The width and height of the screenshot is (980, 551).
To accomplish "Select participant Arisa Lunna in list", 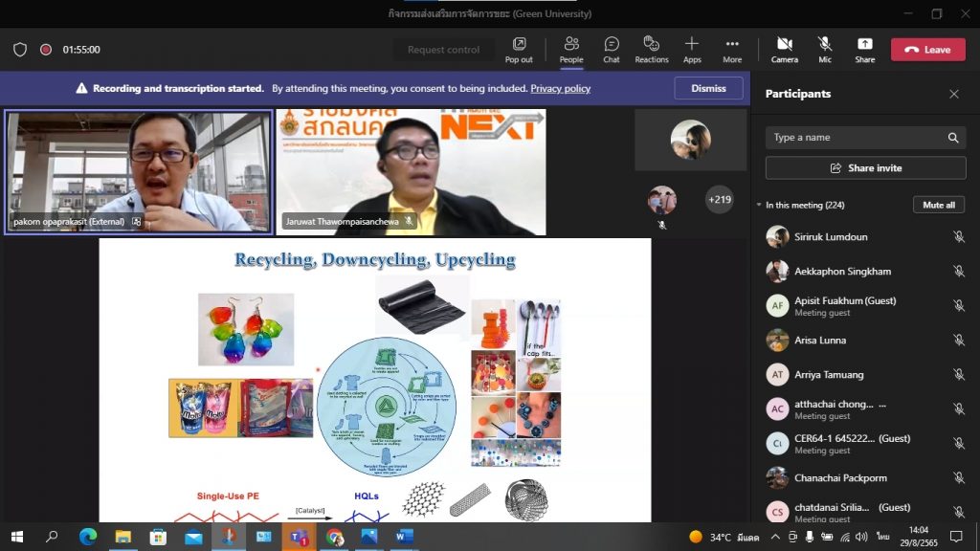I will [x=819, y=341].
